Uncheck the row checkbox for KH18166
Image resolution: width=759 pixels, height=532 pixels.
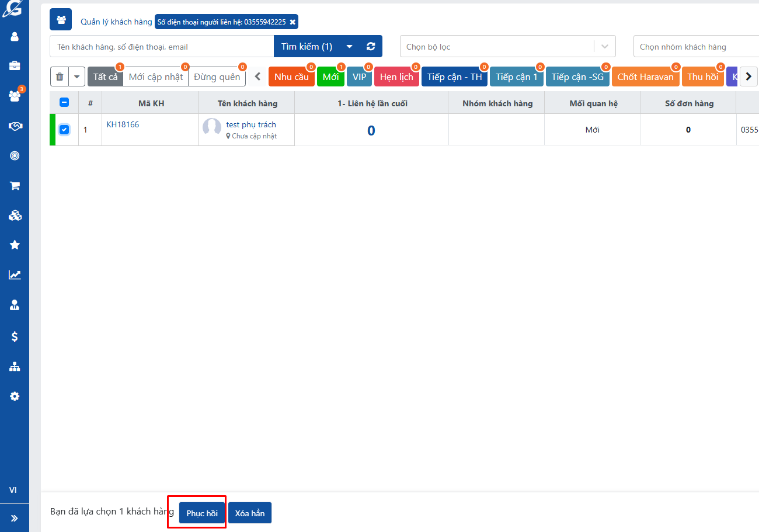click(64, 130)
